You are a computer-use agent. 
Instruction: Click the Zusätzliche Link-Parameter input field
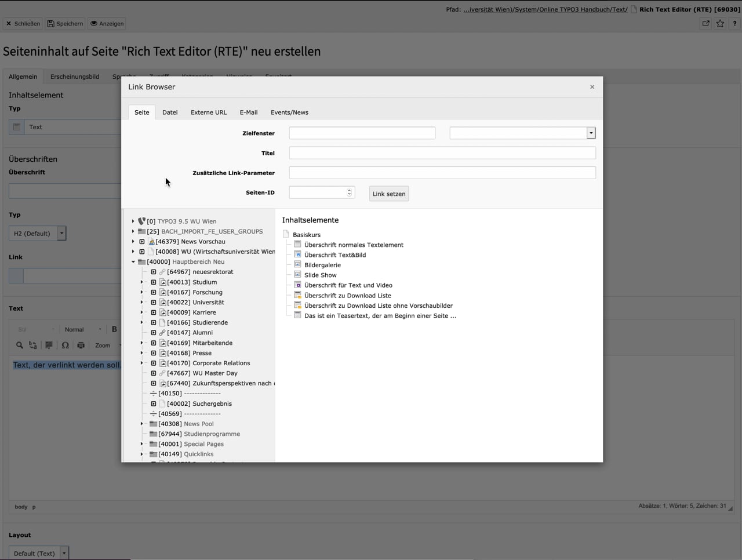click(442, 173)
